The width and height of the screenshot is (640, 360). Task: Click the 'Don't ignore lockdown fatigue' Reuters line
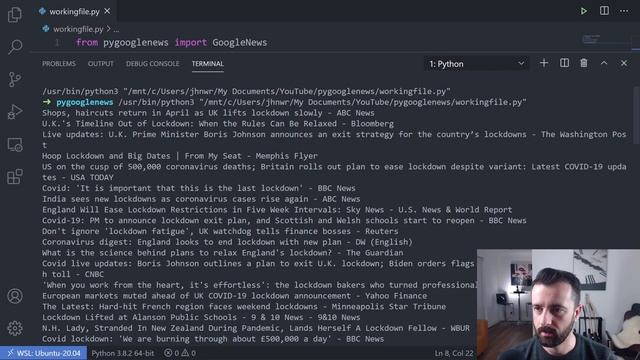click(x=220, y=231)
